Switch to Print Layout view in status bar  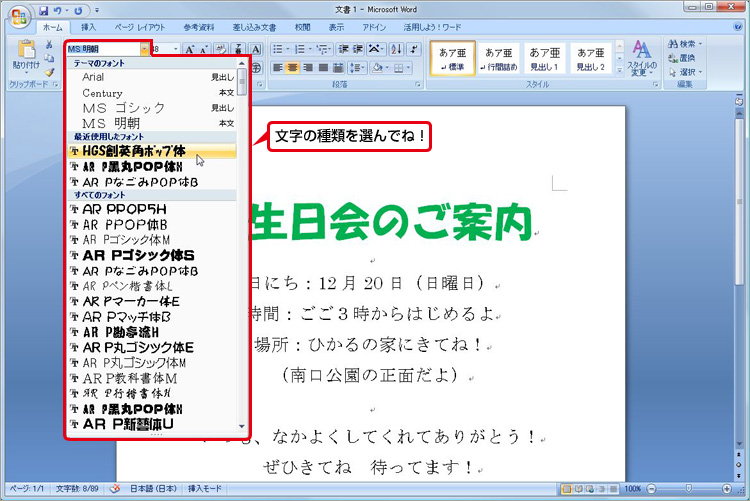567,489
